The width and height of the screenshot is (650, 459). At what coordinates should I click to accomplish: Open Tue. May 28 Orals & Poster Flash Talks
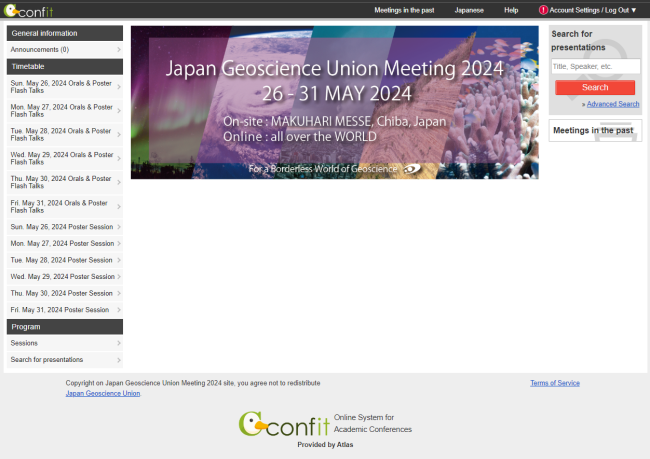(x=65, y=134)
